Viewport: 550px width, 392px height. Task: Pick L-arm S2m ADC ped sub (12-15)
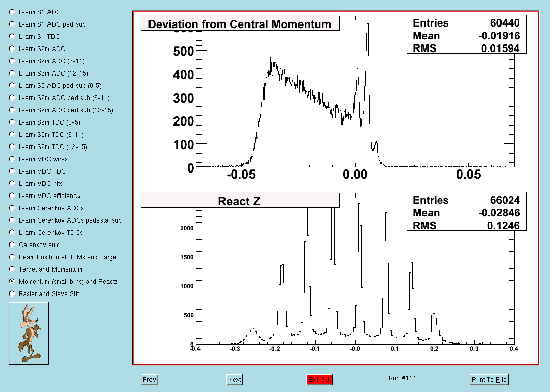pos(12,110)
